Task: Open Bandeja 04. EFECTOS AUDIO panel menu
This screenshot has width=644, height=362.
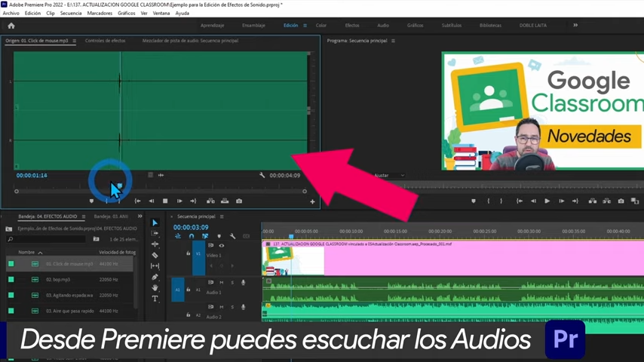Action: (84, 216)
